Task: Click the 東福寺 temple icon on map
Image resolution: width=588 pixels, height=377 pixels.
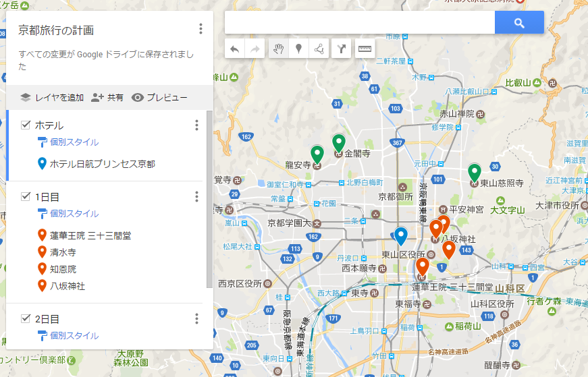Action: pos(427,304)
